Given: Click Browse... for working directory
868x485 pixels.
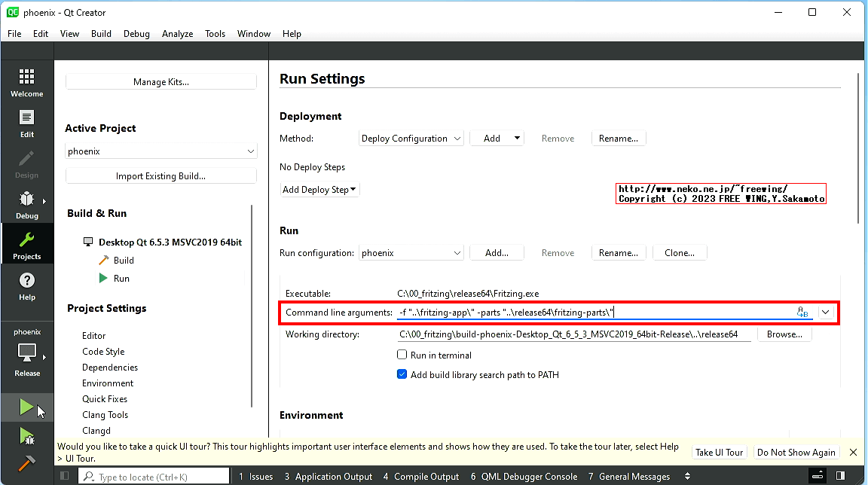Looking at the screenshot, I should point(784,334).
